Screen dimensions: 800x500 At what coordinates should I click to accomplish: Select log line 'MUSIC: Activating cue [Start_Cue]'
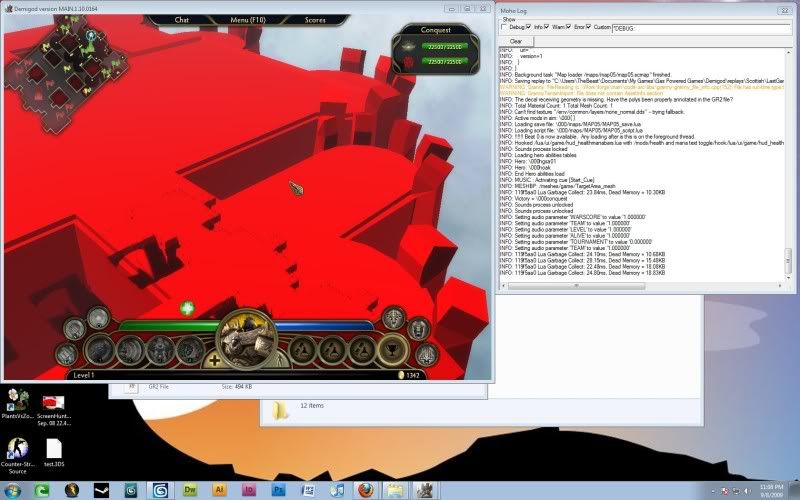(x=547, y=180)
